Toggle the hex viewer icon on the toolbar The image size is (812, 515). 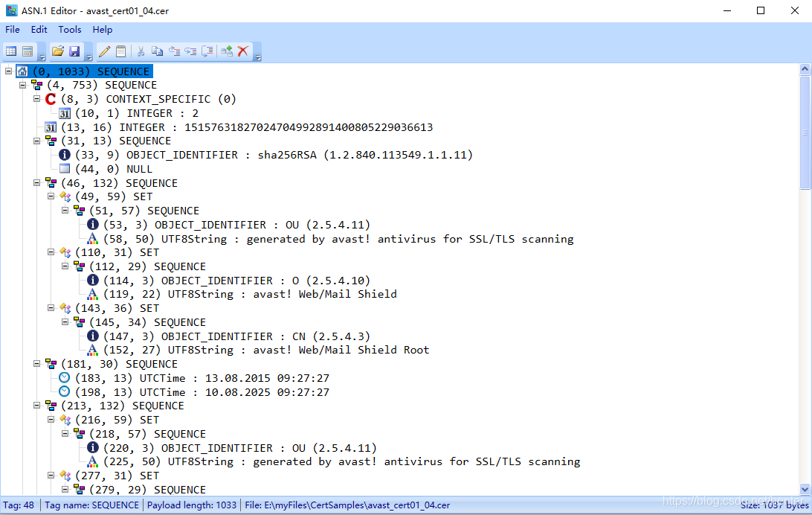pos(27,51)
